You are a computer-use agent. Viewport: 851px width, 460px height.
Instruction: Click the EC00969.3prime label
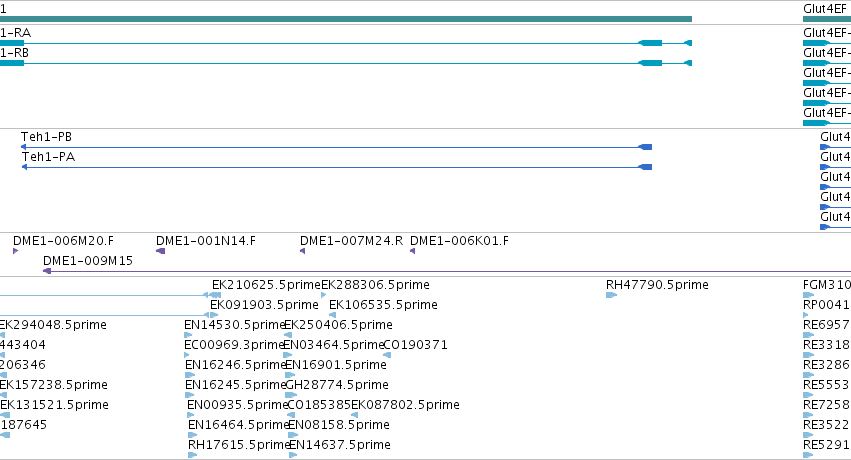(234, 345)
